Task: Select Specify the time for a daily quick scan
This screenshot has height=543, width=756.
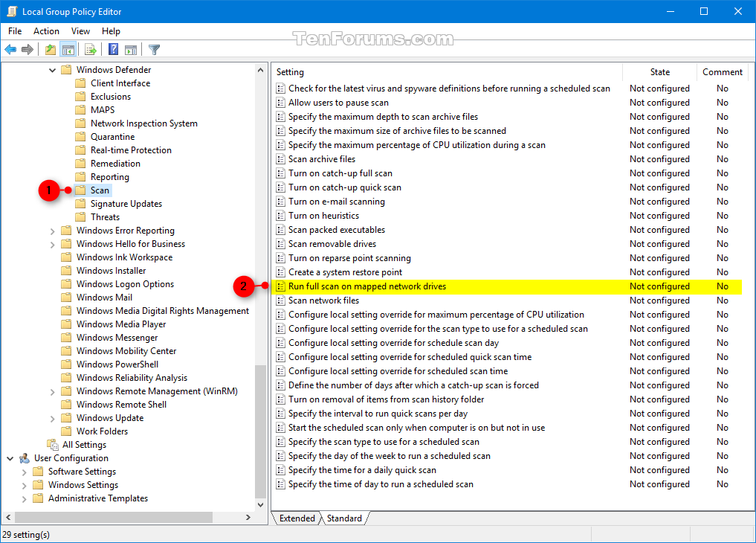Action: (362, 469)
